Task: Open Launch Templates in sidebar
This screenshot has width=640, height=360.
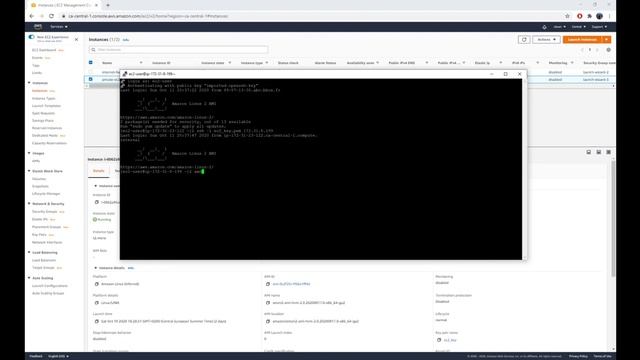Action: 47,106
